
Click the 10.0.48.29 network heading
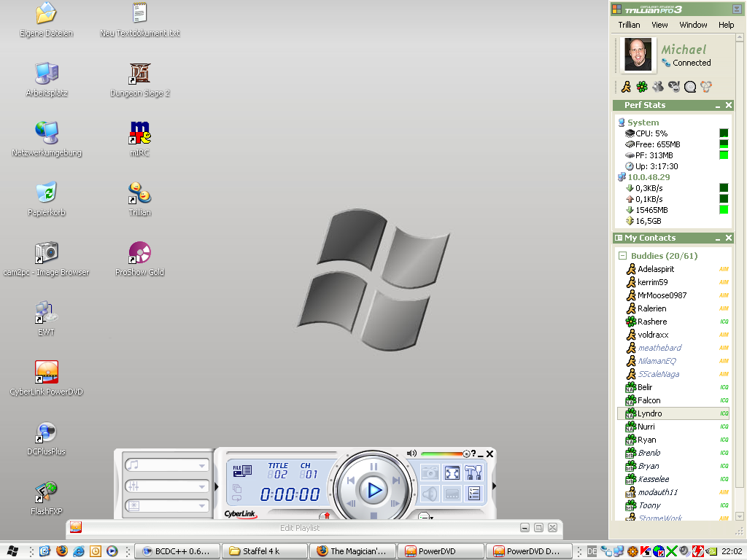649,177
